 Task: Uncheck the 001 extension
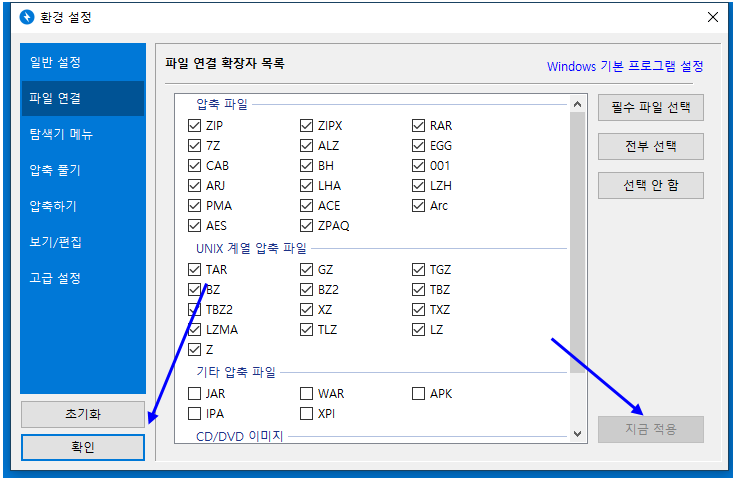[x=418, y=166]
